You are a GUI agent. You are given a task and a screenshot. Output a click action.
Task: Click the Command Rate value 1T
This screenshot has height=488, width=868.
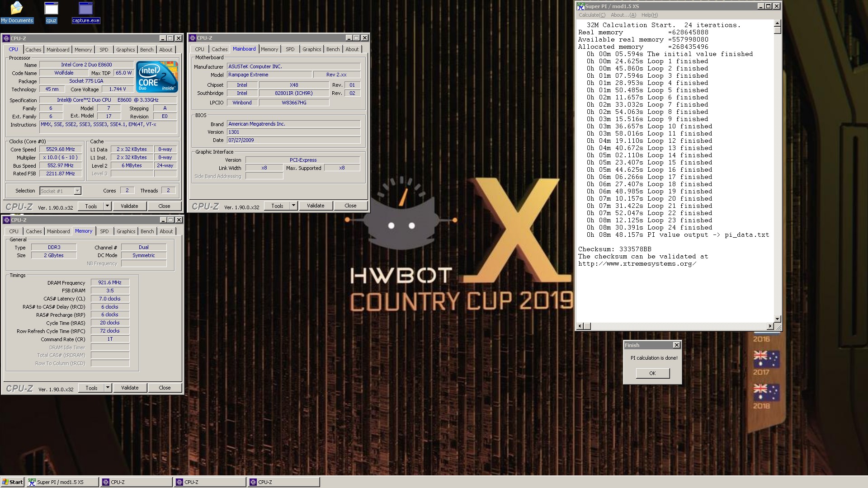click(x=110, y=339)
